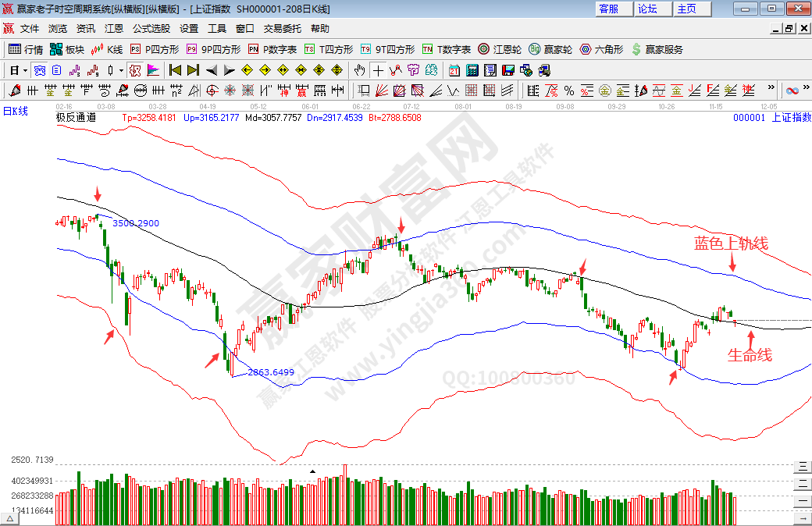Click the 客服 button in title bar

[x=609, y=9]
